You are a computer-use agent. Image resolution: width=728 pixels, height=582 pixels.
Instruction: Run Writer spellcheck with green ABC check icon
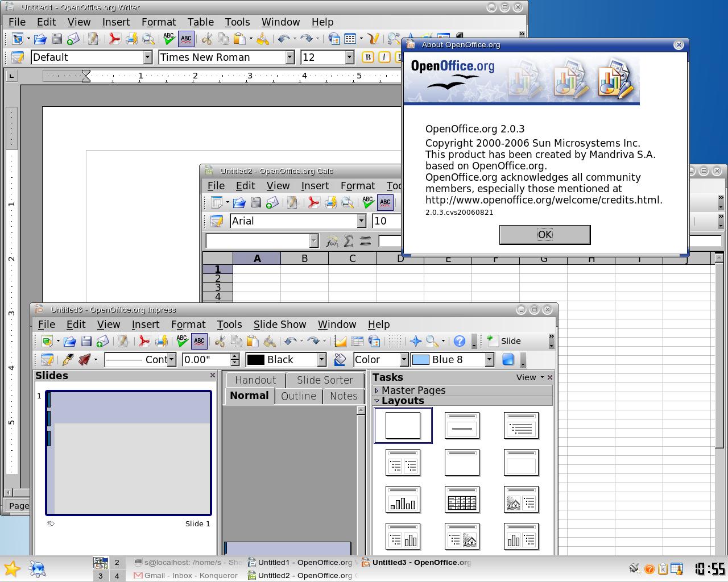click(169, 39)
